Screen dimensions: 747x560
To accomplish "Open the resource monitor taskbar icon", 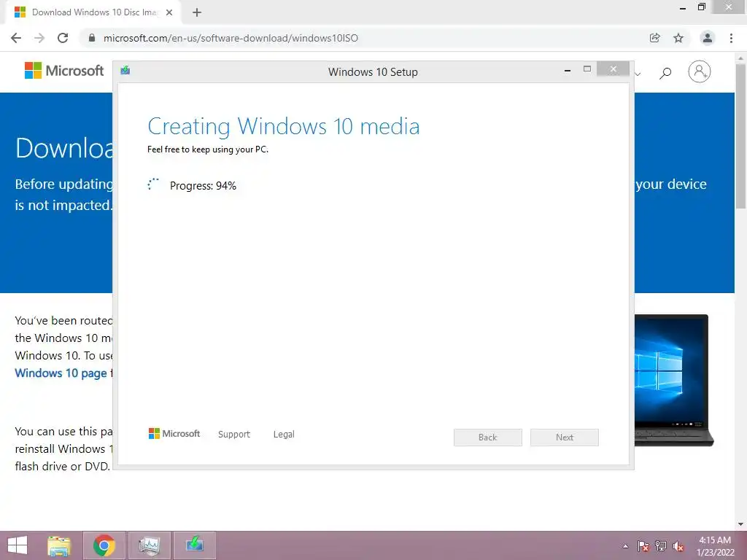I will [149, 545].
